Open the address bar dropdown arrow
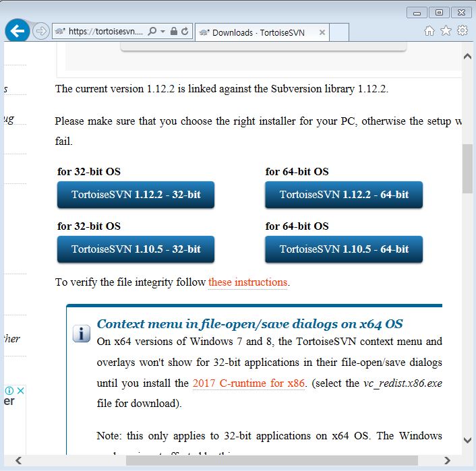The height and width of the screenshot is (471, 476). coord(162,31)
